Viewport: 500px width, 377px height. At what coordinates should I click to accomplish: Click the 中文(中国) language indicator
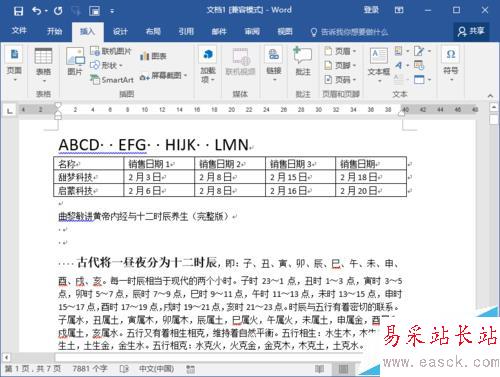[156, 369]
